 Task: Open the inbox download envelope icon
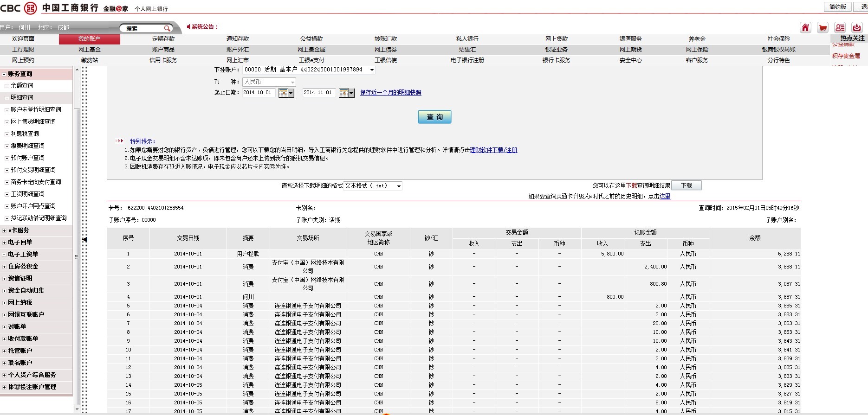point(857,27)
